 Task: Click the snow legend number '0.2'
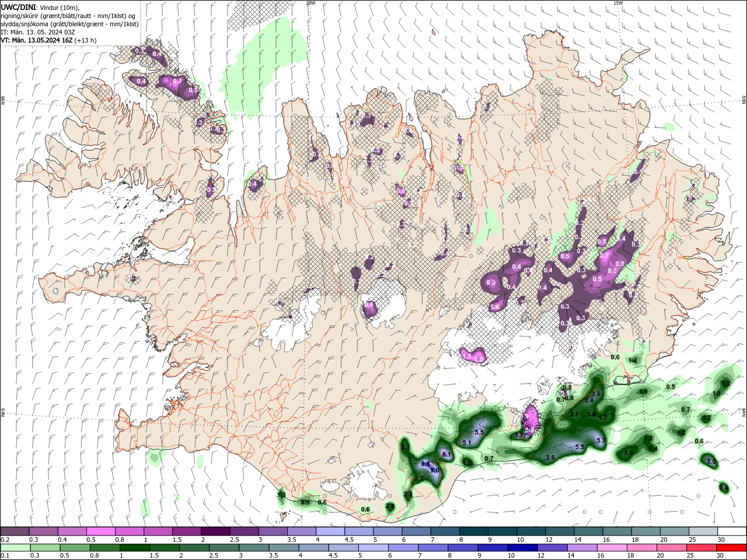tap(5, 540)
